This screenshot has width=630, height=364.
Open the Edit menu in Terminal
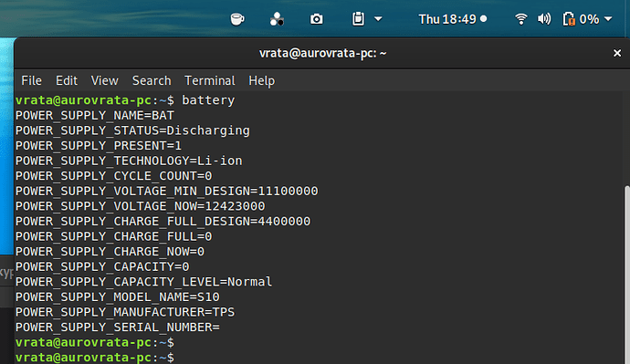click(x=67, y=80)
